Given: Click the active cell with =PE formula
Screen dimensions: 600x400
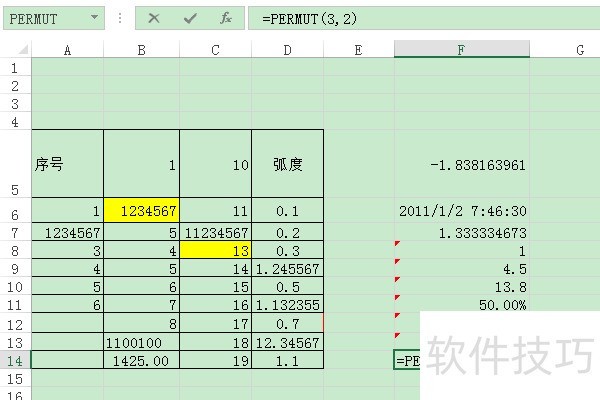Looking at the screenshot, I should pos(407,360).
